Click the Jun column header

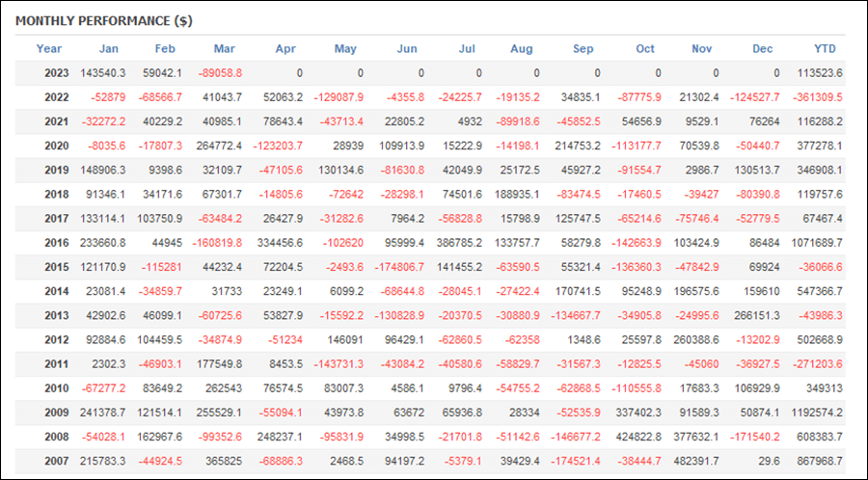[x=407, y=48]
